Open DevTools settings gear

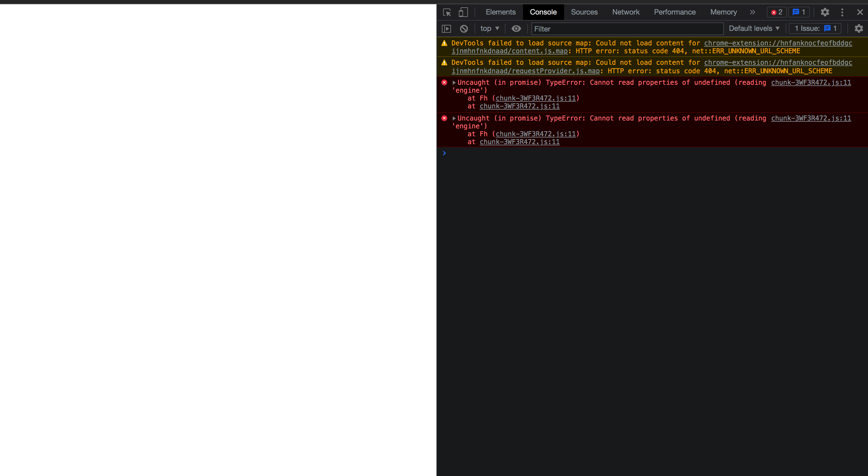[825, 12]
